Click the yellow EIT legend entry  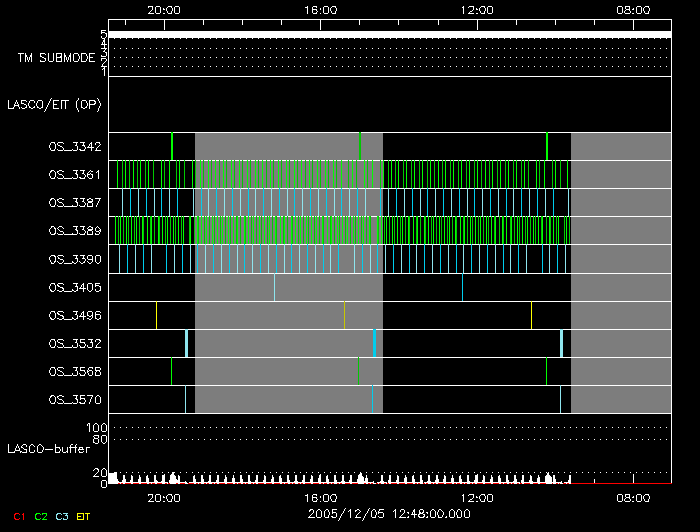click(x=83, y=517)
